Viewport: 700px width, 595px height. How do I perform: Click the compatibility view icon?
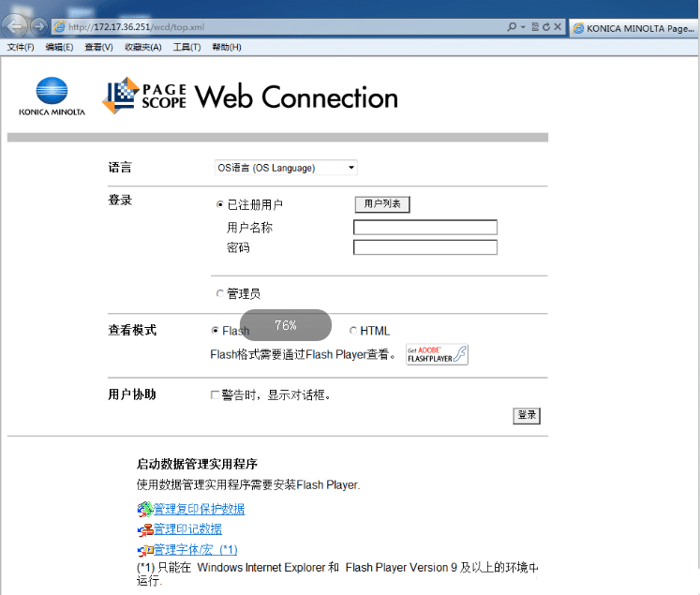point(535,27)
